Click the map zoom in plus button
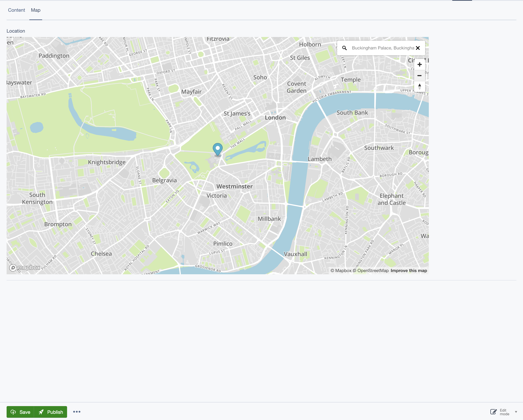The image size is (523, 420). point(419,64)
